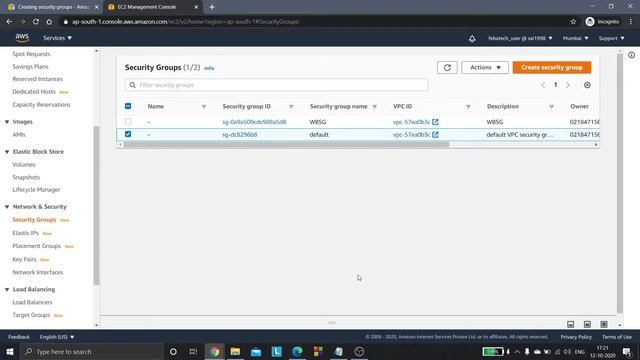Sort by Security group ID column
The image size is (640, 360).
(x=291, y=107)
